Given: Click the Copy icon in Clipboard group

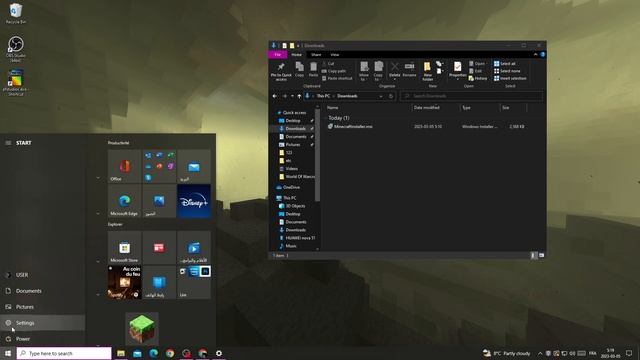Looking at the screenshot, I should 300,69.
